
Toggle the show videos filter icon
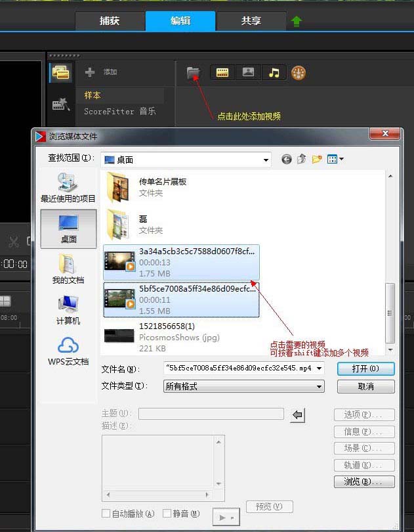[x=222, y=72]
